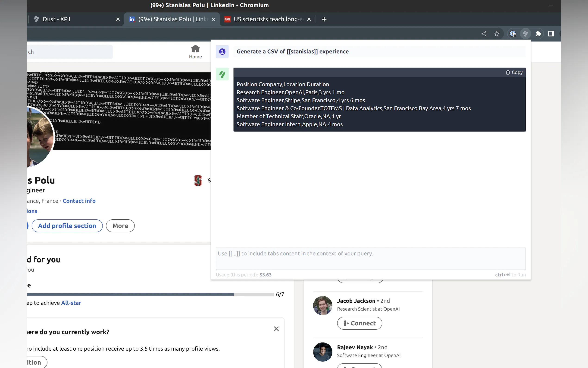Connect with Jacob Jackson

pos(359,323)
